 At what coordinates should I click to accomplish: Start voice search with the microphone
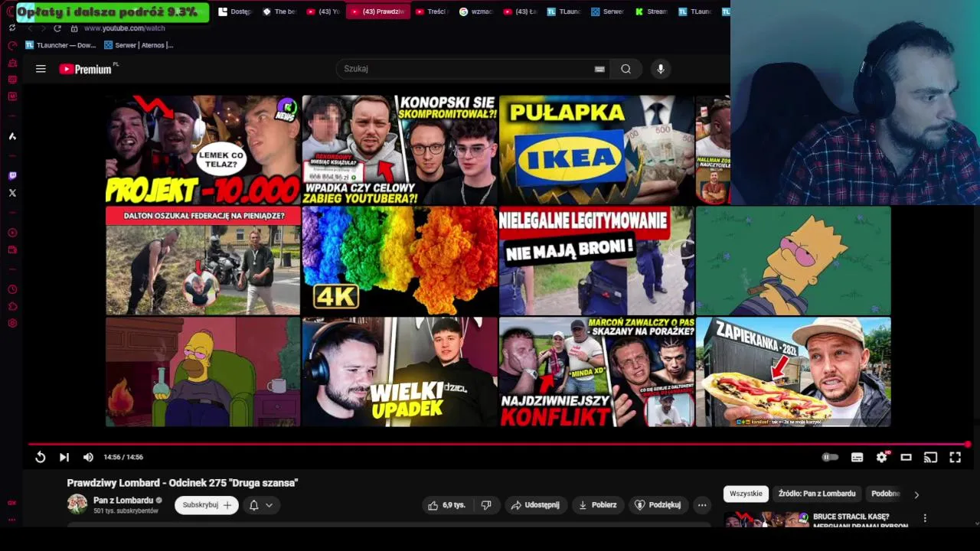[x=661, y=69]
